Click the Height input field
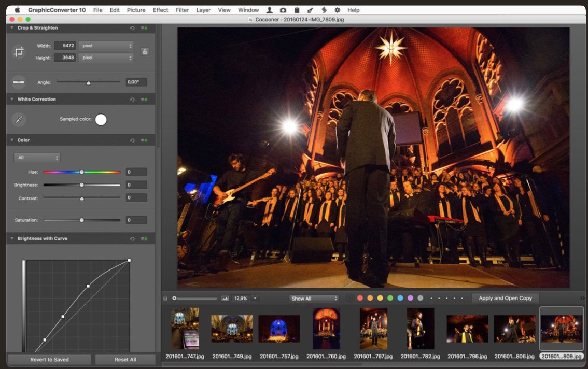Screen dimensions: 588x369 [65, 58]
